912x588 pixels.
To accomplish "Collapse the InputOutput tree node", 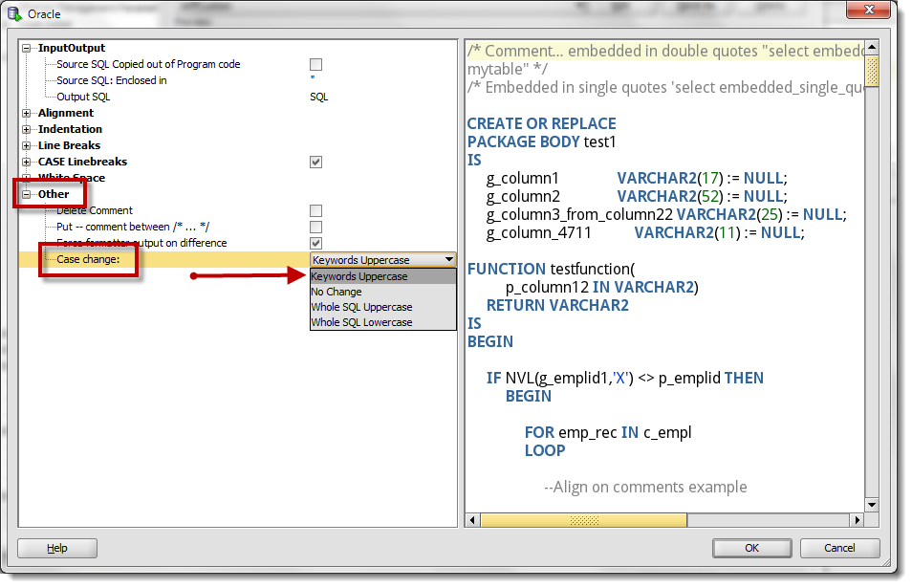I will click(x=26, y=48).
